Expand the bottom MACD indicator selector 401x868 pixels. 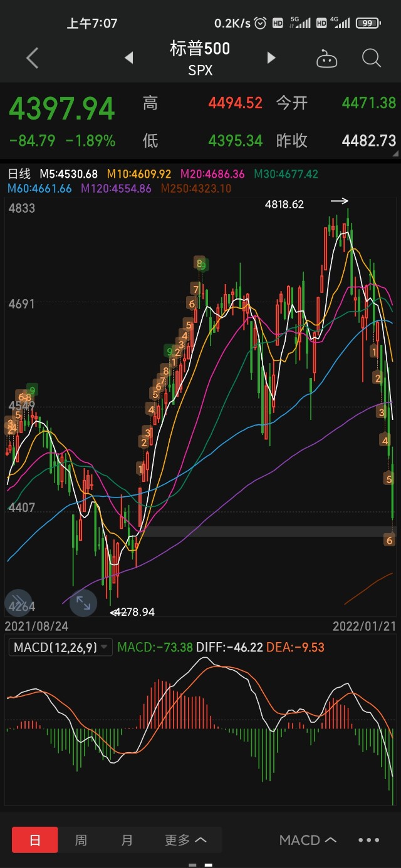tap(308, 840)
